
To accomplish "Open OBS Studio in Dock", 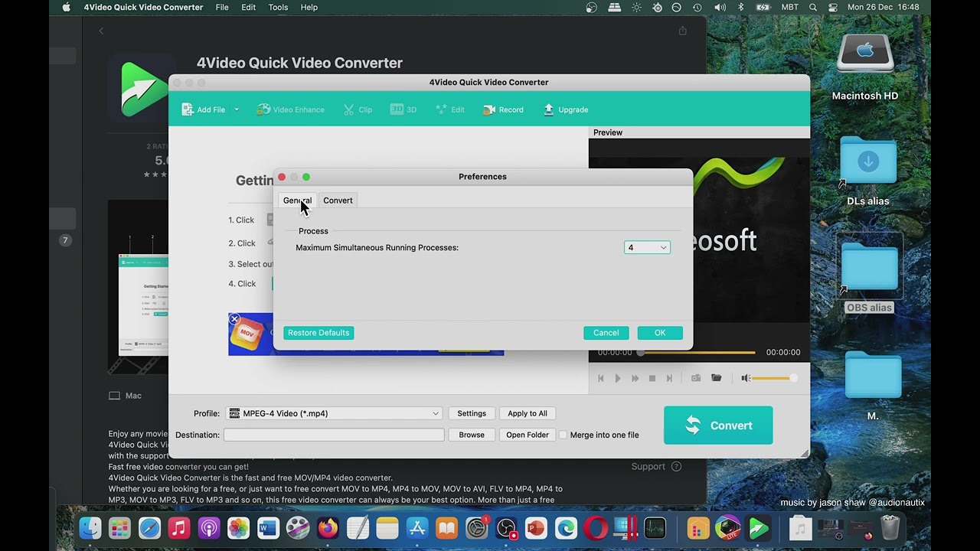I will click(x=507, y=528).
